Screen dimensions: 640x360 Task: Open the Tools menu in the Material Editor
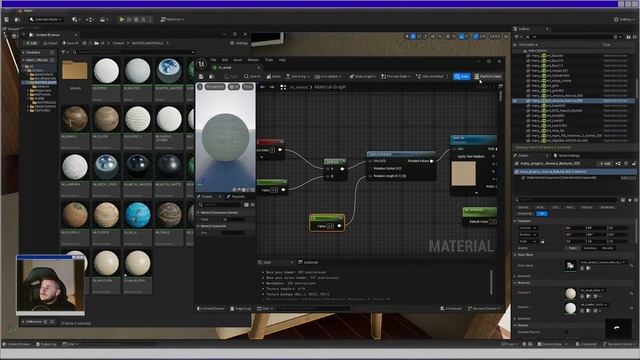click(269, 60)
